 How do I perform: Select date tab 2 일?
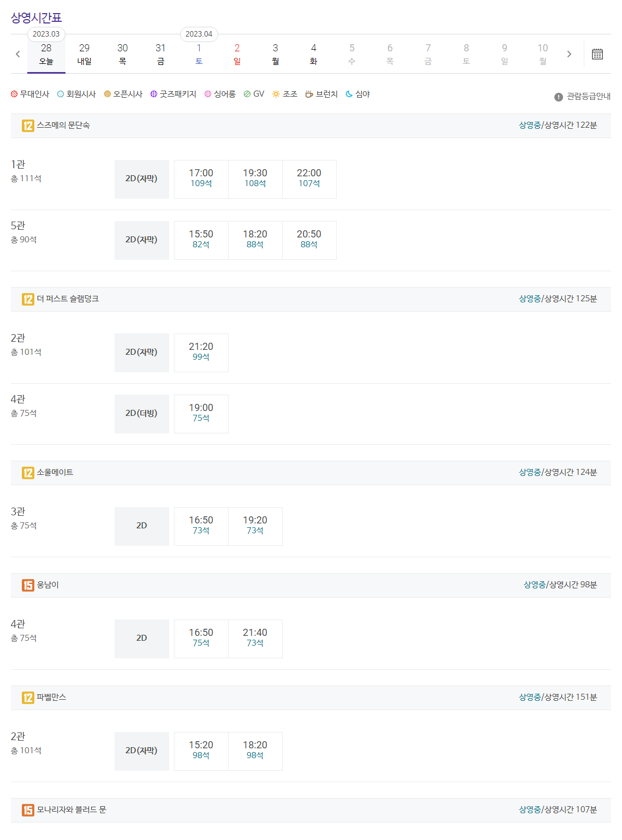237,55
